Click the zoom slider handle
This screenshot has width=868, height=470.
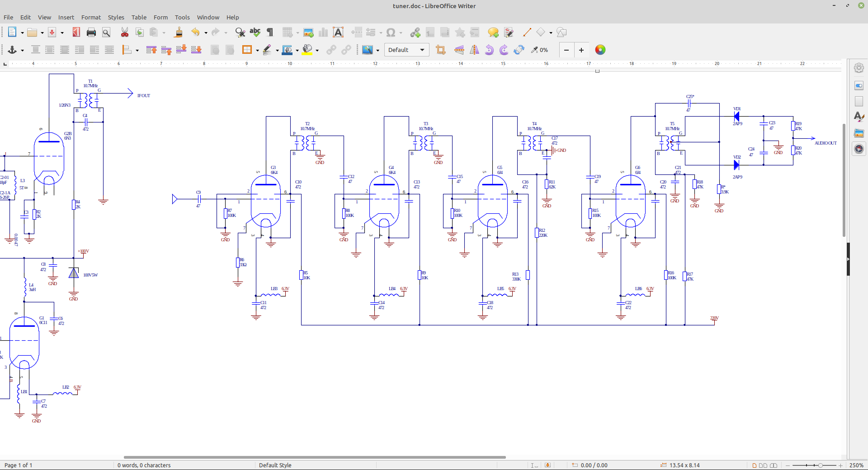coord(821,465)
